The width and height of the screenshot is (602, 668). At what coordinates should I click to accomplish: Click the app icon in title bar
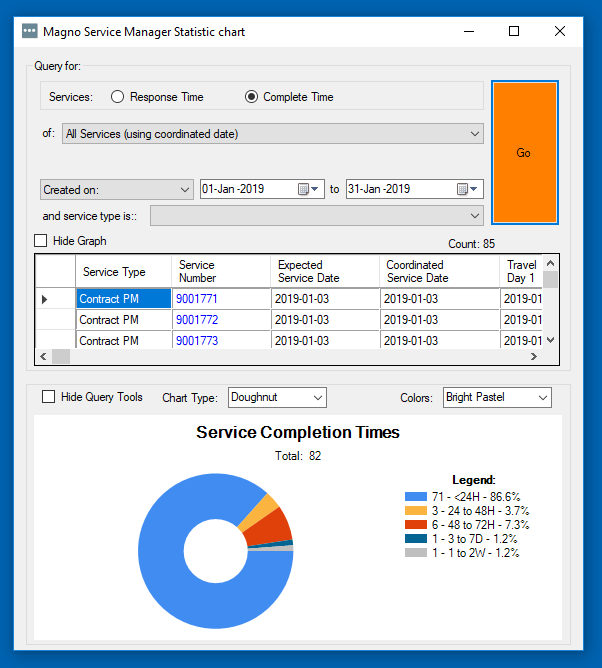pyautogui.click(x=29, y=31)
